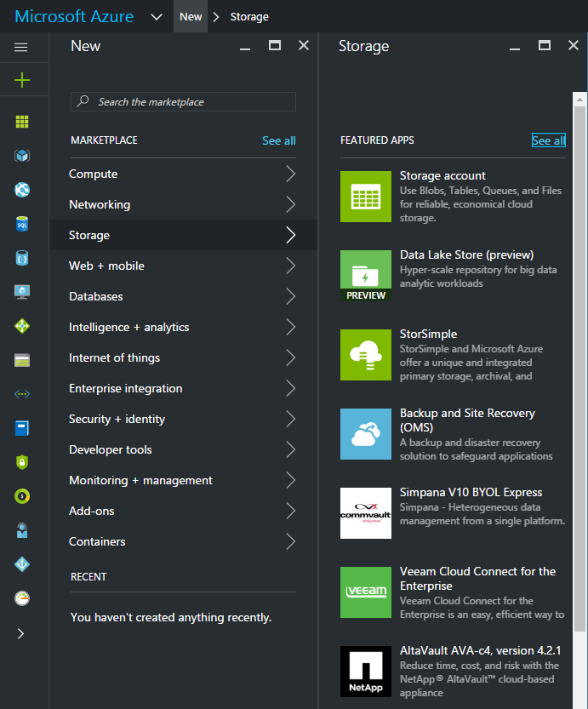The width and height of the screenshot is (588, 709).
Task: Open the hamburger menu in the sidebar
Action: 21,48
